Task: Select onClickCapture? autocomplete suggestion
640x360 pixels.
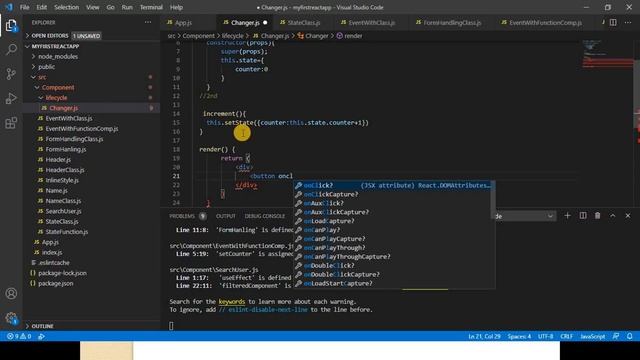Action: point(393,194)
